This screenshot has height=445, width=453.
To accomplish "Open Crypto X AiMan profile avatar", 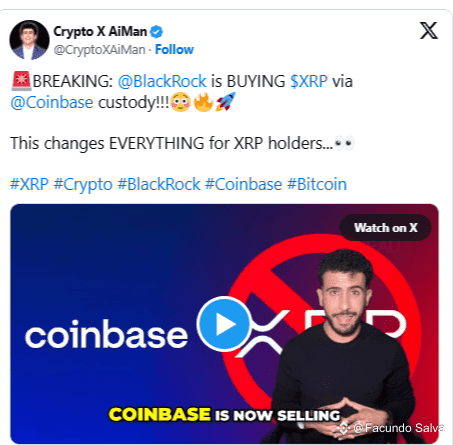I will tap(29, 40).
